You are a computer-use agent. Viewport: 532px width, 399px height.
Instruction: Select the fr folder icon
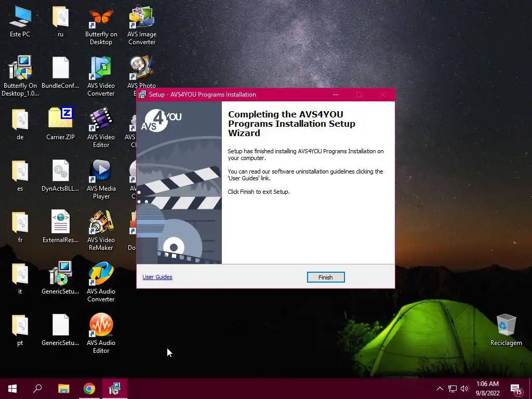coord(20,228)
